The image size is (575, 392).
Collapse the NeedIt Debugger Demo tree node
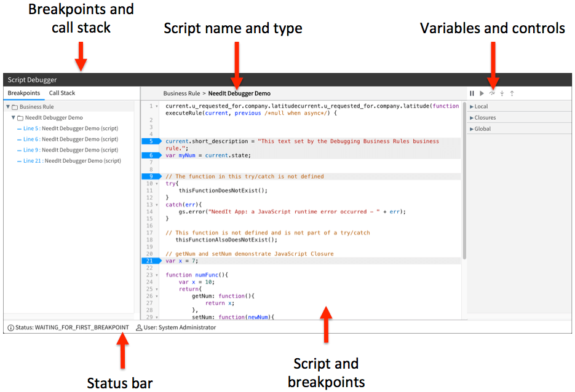(13, 117)
